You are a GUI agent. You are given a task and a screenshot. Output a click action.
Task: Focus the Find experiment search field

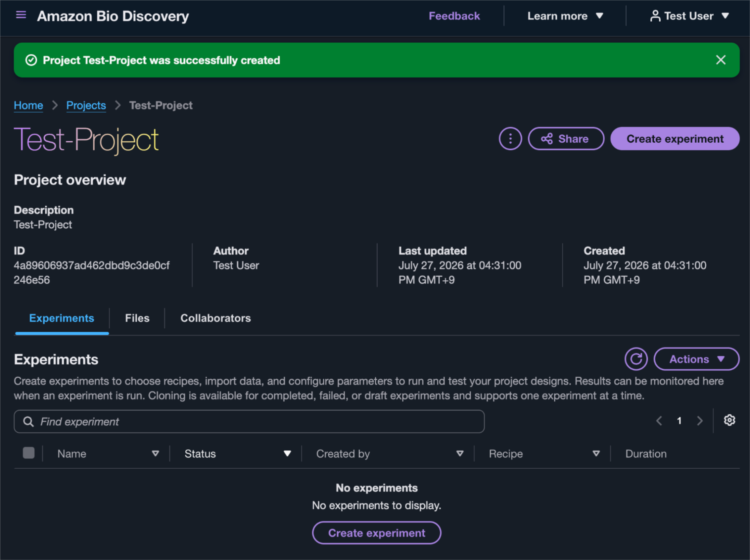pos(249,422)
